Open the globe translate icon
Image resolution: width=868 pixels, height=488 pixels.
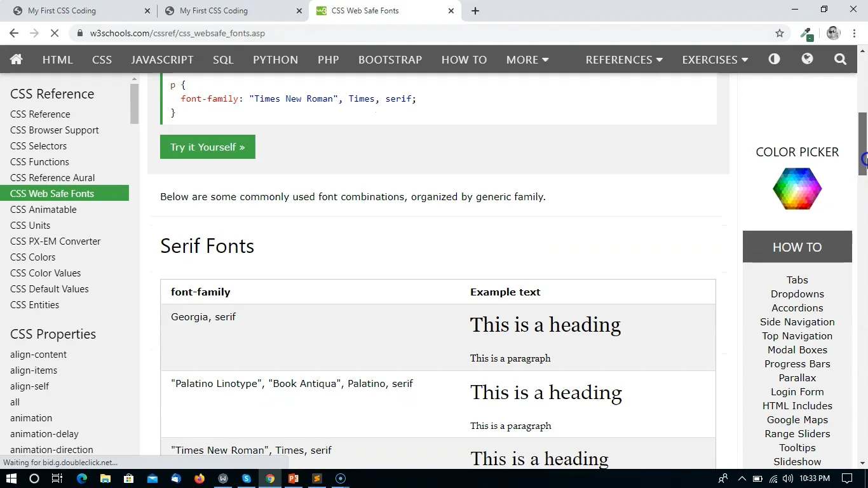[807, 59]
